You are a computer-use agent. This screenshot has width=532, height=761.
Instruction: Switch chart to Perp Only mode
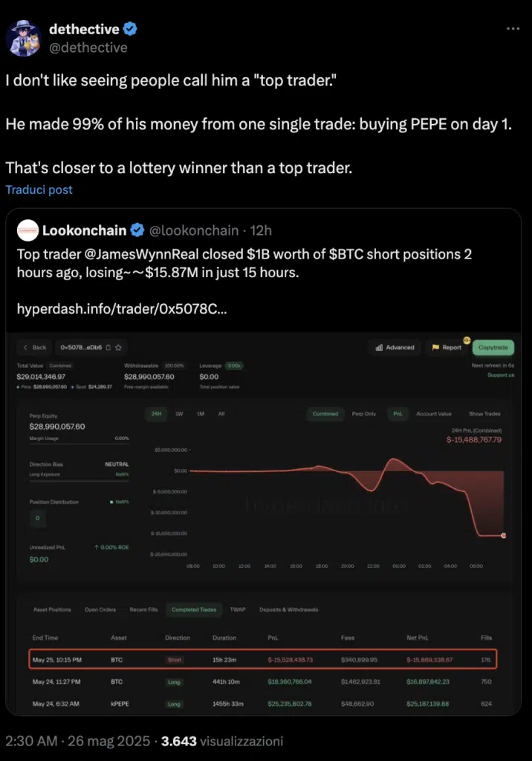(x=363, y=414)
